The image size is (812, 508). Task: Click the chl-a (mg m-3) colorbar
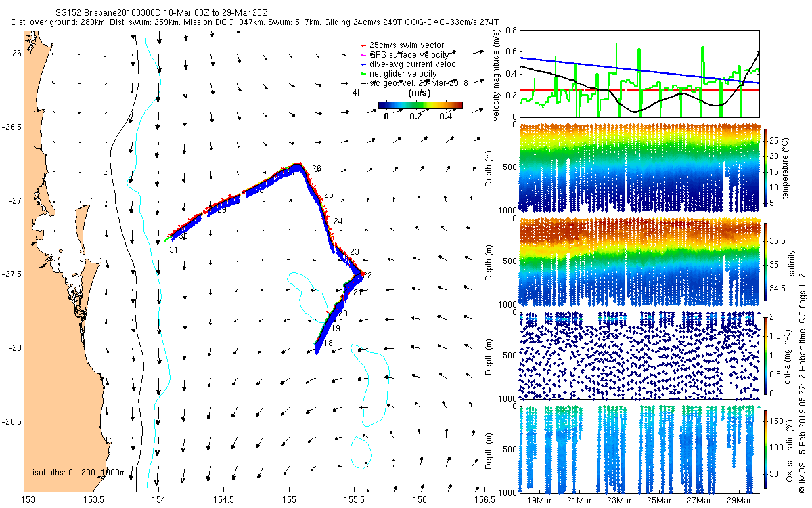tap(767, 356)
